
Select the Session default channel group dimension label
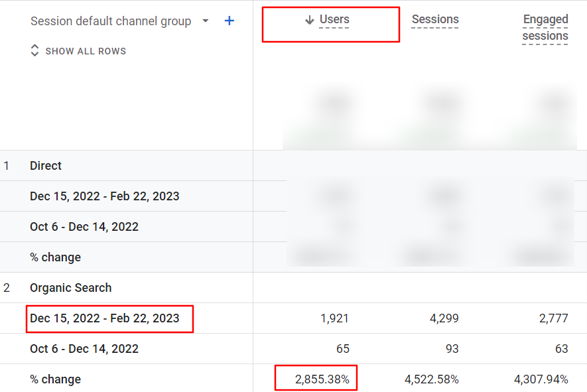[110, 21]
